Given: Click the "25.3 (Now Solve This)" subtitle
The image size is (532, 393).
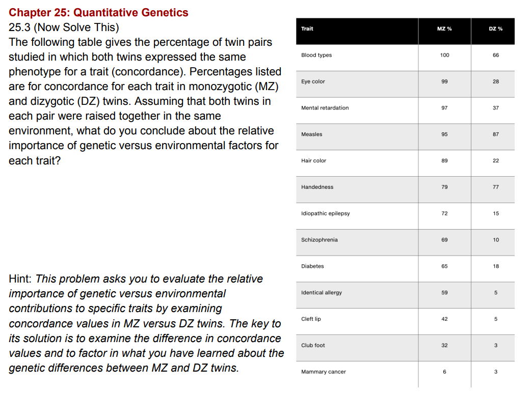Looking at the screenshot, I should coord(64,27).
